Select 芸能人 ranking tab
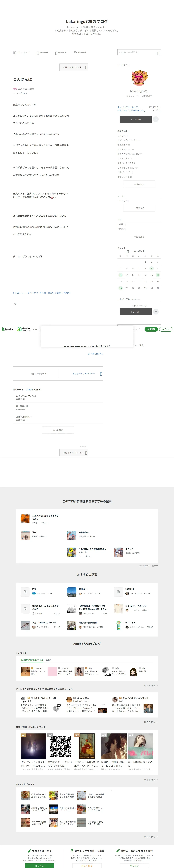 (49, 660)
